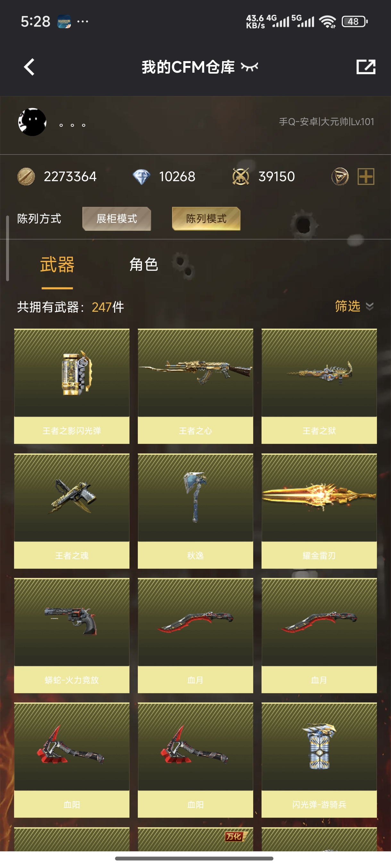Open the share export icon

(x=366, y=67)
